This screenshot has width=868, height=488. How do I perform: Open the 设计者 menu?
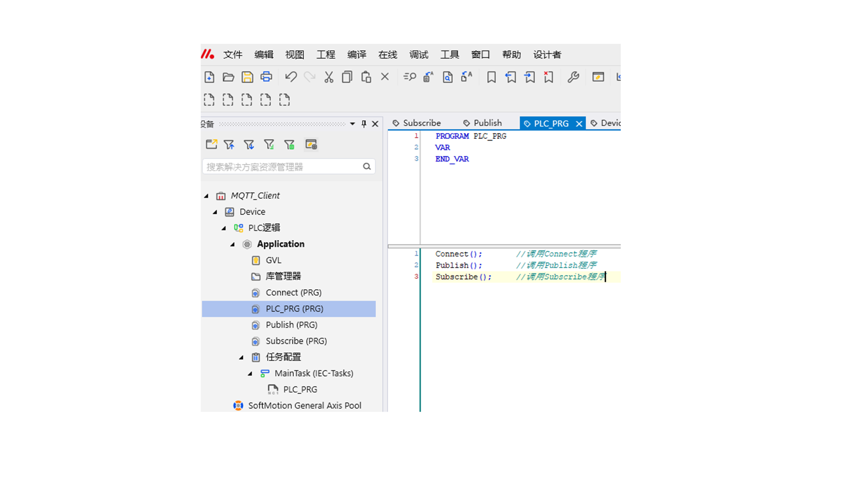(547, 55)
